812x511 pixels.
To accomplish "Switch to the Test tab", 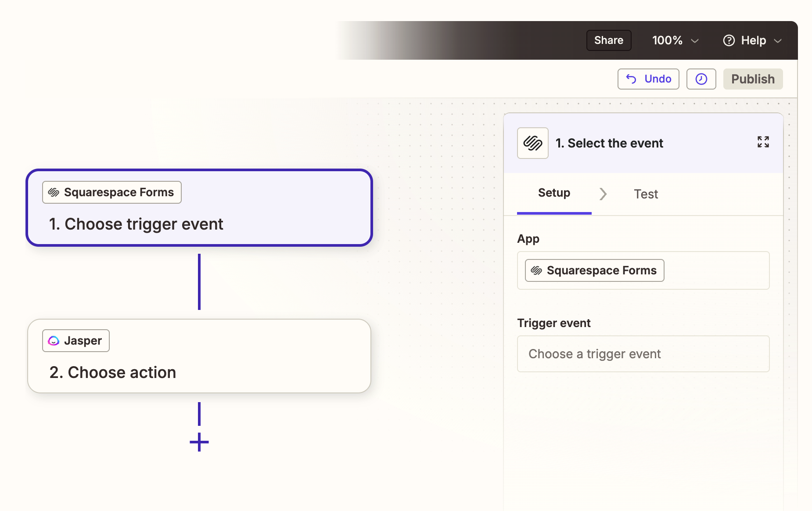I will pyautogui.click(x=646, y=194).
